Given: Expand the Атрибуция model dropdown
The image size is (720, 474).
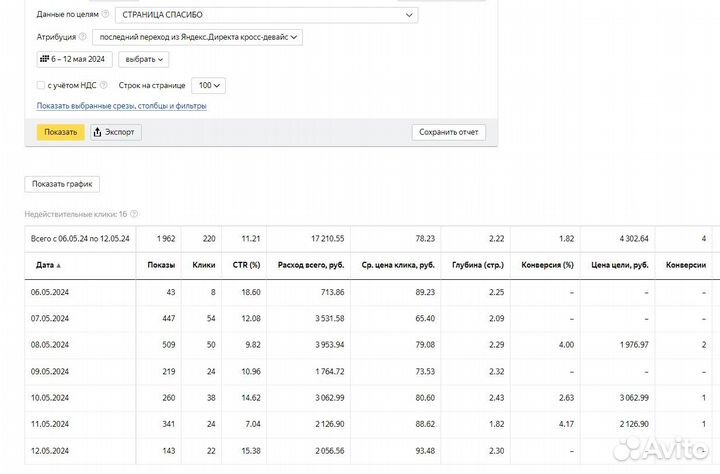Looking at the screenshot, I should point(197,37).
